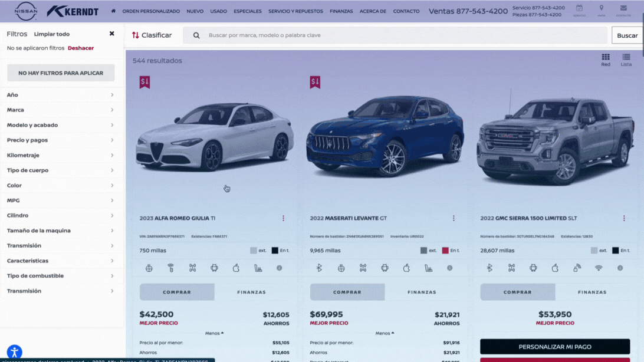
Task: Click the Nissan logo
Action: coord(26,11)
